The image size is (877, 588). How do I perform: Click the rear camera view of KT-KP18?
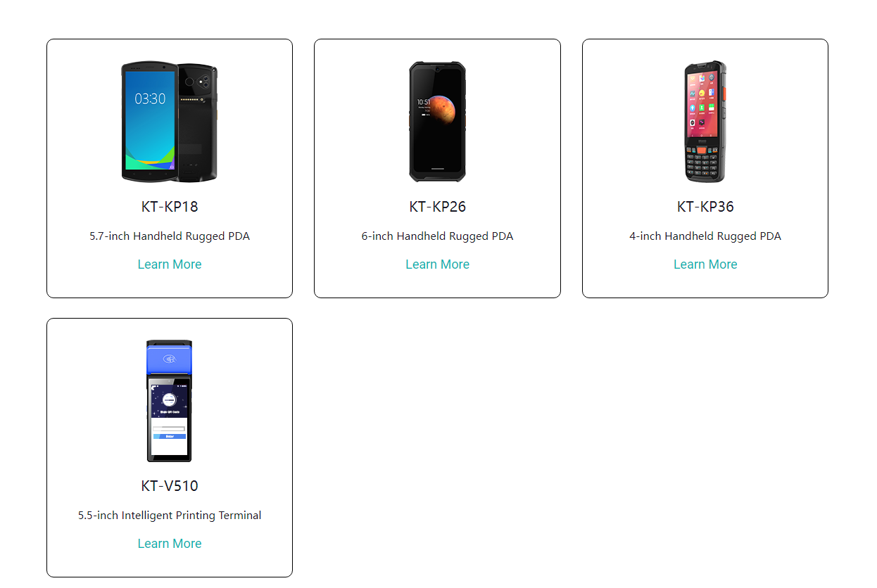(x=198, y=122)
